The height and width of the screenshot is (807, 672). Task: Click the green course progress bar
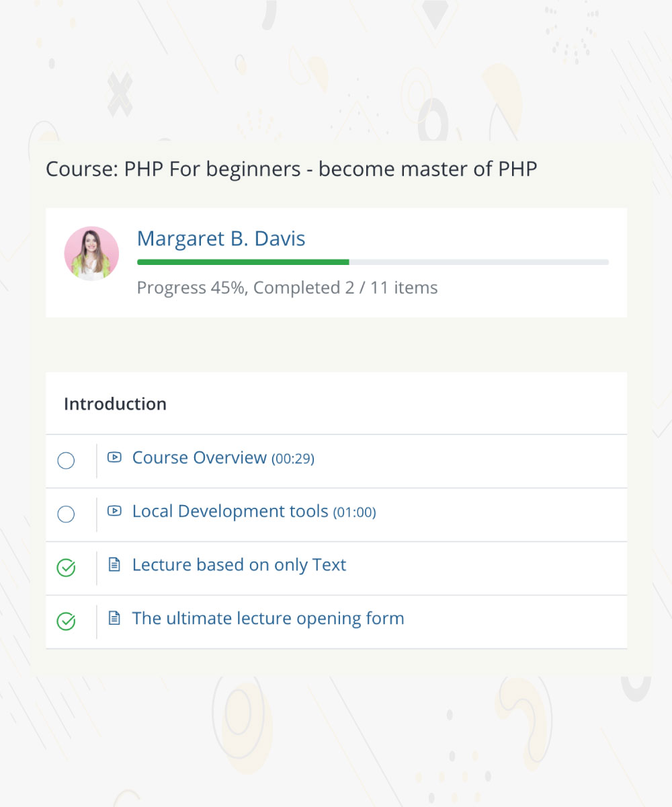click(x=243, y=262)
